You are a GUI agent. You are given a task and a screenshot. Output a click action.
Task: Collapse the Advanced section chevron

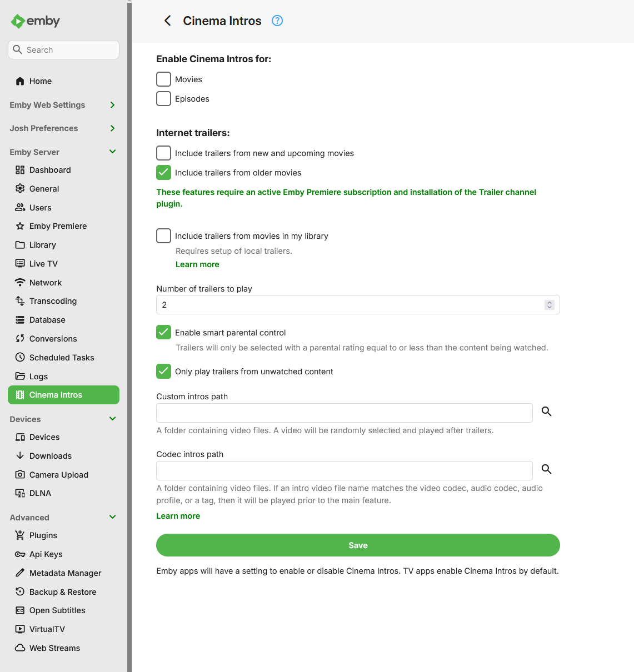coord(112,517)
